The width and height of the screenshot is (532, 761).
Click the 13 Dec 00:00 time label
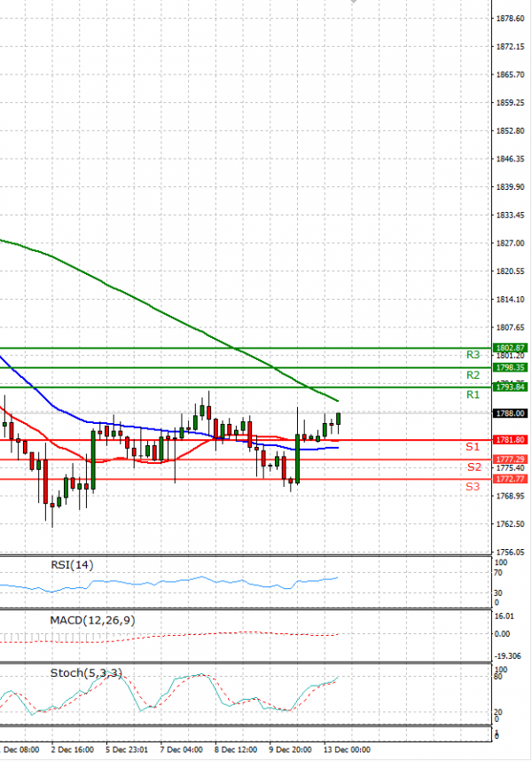coord(347,749)
